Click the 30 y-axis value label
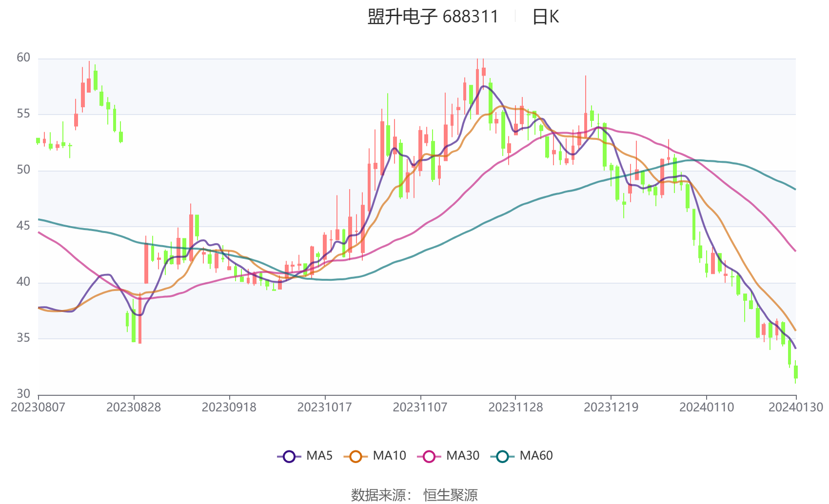Image resolution: width=829 pixels, height=504 pixels. (x=23, y=394)
